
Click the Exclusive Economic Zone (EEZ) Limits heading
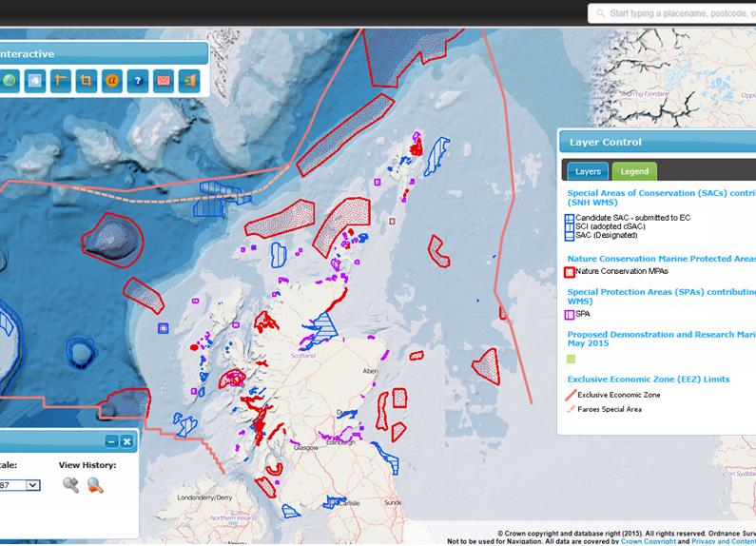click(x=649, y=380)
